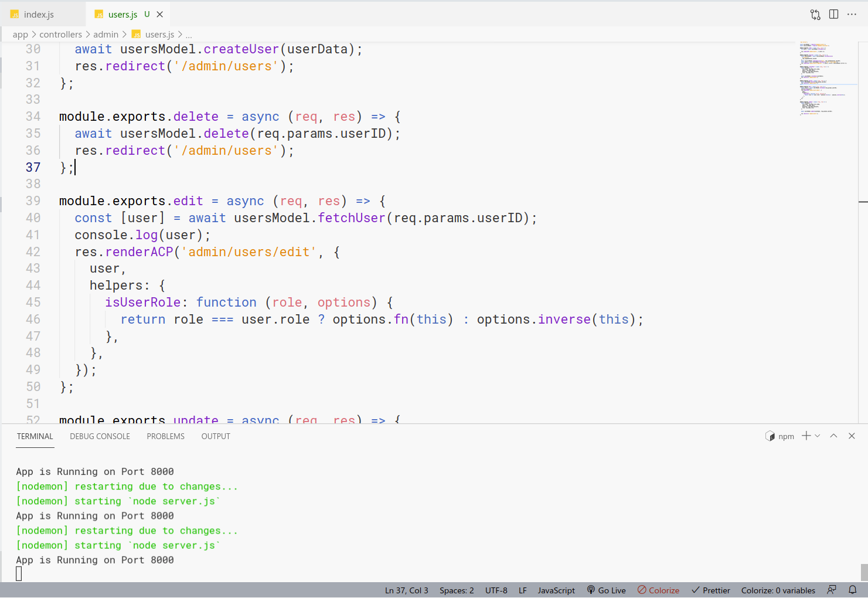Screen dimensions: 868x598
Task: Expand the breadcrumb ellipsis symbol list
Action: [189, 35]
